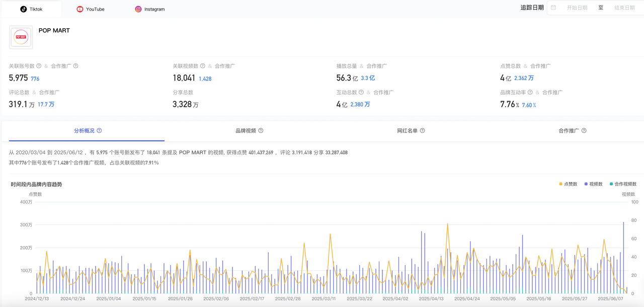Click the 追踪日期 label
Screen dimensions: 644x307
(532, 8)
